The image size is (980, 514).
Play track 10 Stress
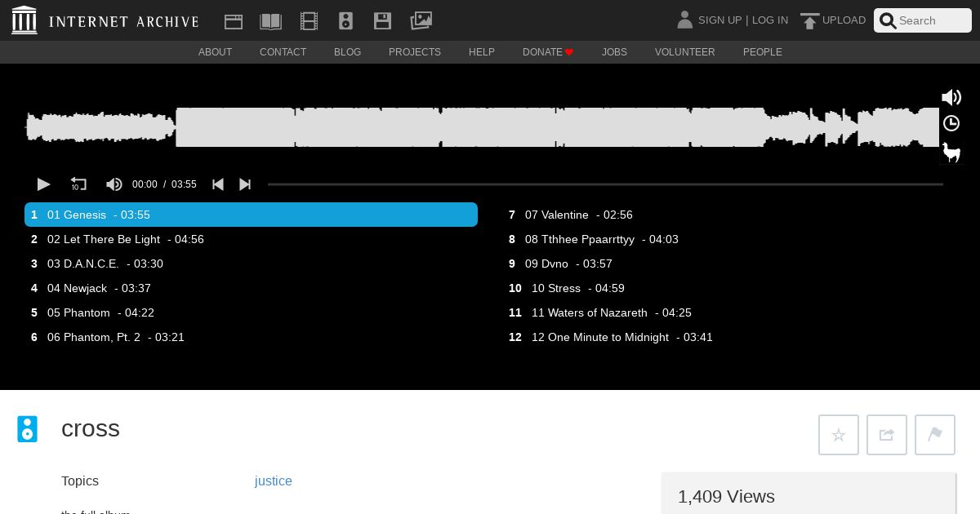click(728, 288)
